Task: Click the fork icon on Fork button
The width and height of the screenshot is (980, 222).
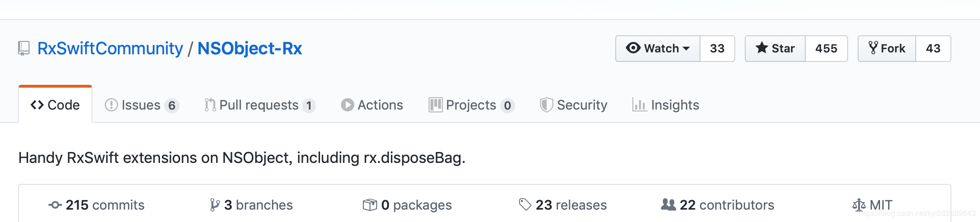Action: (x=873, y=48)
